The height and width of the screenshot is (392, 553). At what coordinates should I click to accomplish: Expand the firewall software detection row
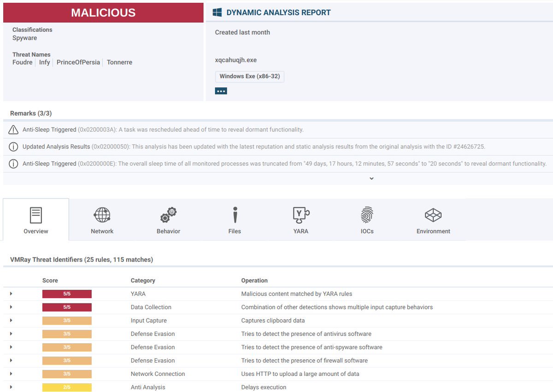pyautogui.click(x=11, y=361)
